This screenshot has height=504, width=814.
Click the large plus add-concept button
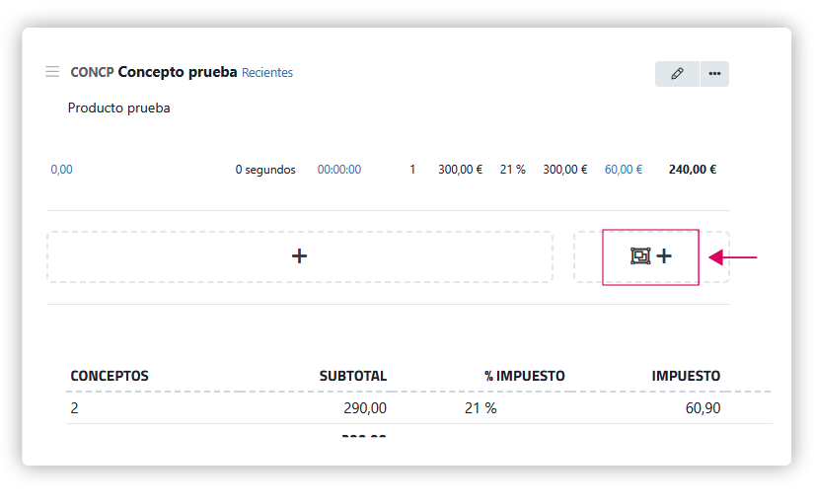(x=300, y=256)
